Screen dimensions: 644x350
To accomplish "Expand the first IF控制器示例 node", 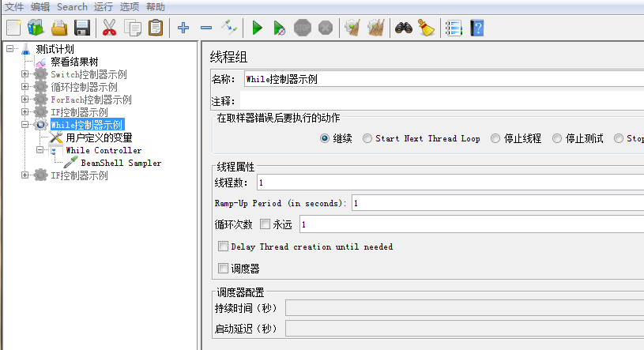I will [25, 111].
